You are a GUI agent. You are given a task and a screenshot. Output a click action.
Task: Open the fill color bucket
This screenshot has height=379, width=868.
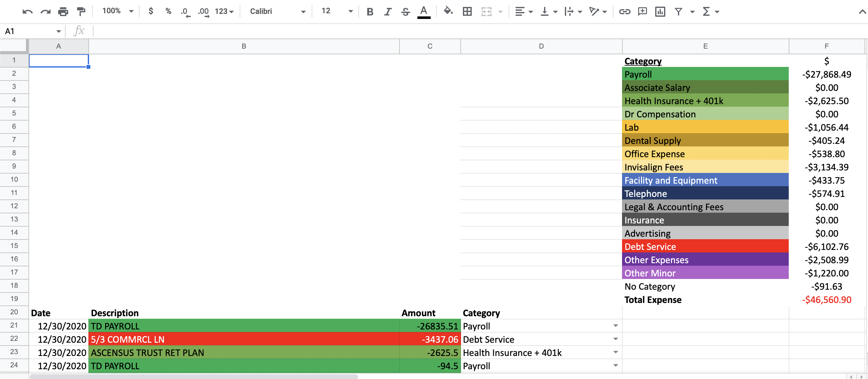tap(448, 11)
